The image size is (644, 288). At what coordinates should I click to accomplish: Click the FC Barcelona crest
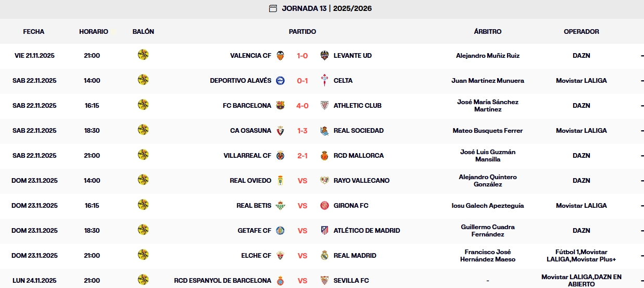(x=281, y=106)
